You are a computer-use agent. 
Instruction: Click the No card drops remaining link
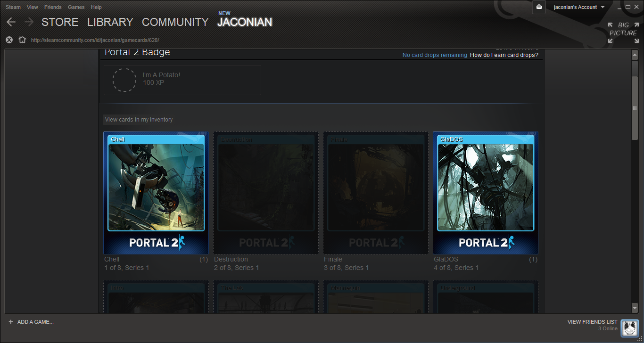pyautogui.click(x=434, y=55)
